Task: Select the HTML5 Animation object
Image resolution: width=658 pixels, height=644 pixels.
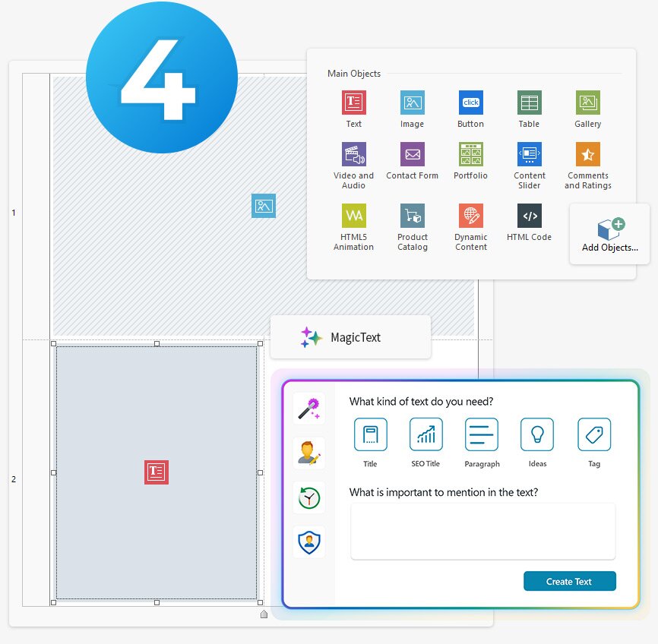Action: pyautogui.click(x=354, y=216)
